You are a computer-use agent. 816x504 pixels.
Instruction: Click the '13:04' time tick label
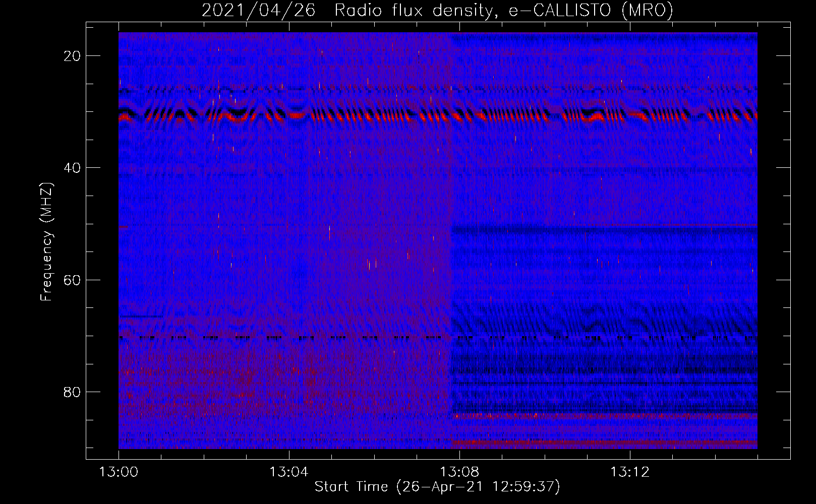pos(289,472)
